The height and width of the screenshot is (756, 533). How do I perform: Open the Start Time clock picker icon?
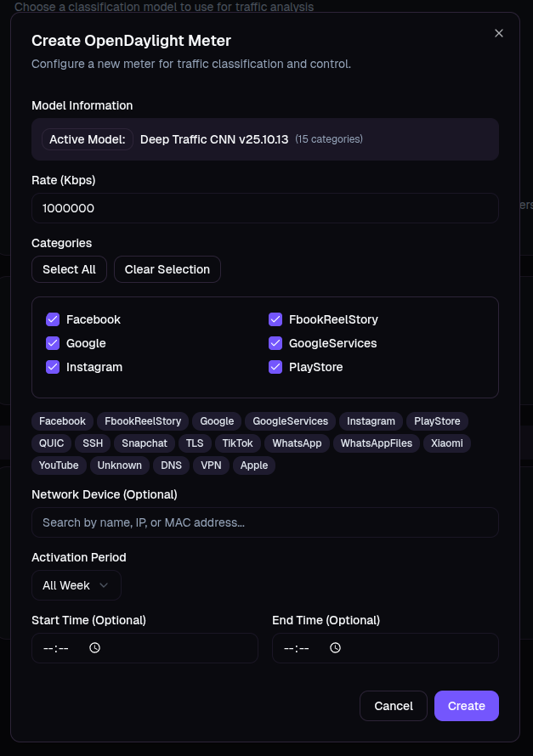(94, 647)
